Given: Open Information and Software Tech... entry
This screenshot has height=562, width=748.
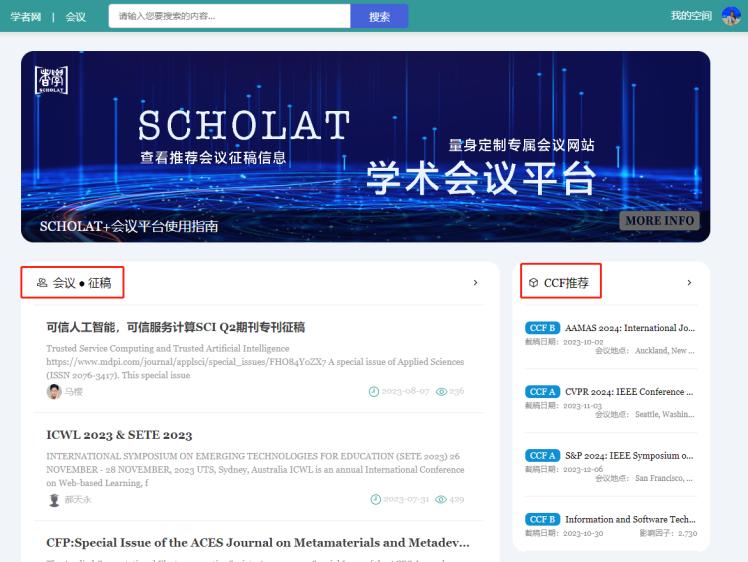Looking at the screenshot, I should pyautogui.click(x=630, y=519).
